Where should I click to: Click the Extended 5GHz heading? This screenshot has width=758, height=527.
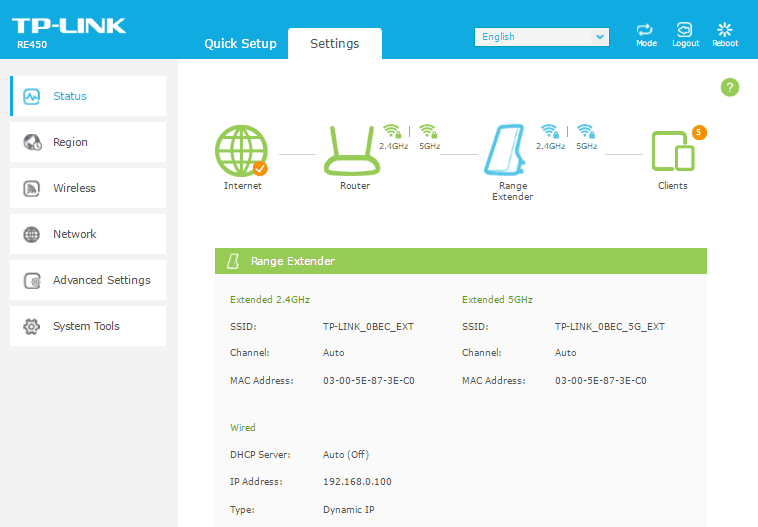tap(497, 300)
